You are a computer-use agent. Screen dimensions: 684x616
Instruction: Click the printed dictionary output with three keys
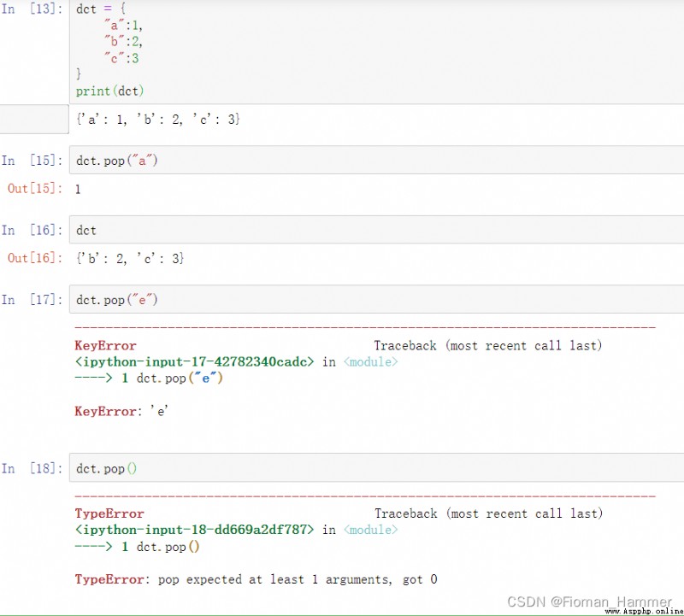(x=158, y=119)
